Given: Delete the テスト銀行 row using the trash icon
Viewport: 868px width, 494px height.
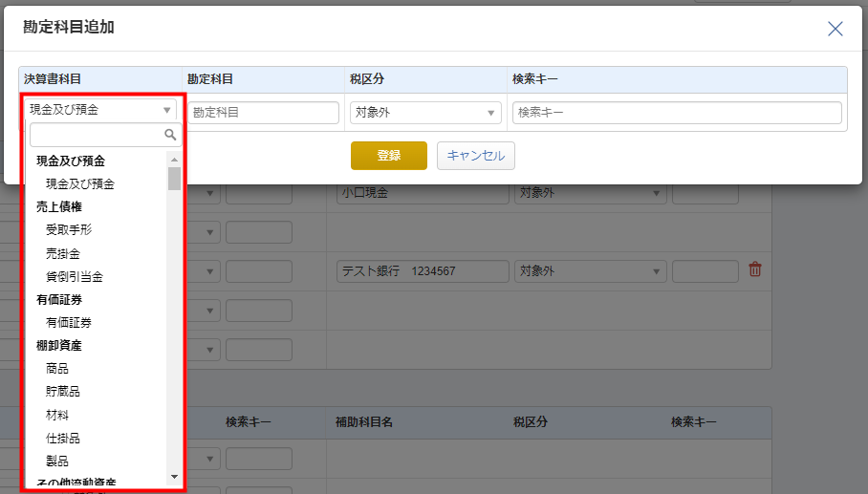Looking at the screenshot, I should click(755, 269).
